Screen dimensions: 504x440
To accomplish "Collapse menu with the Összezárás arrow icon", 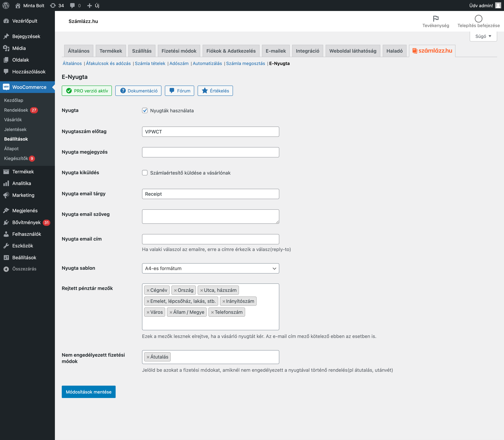I will click(x=6, y=269).
